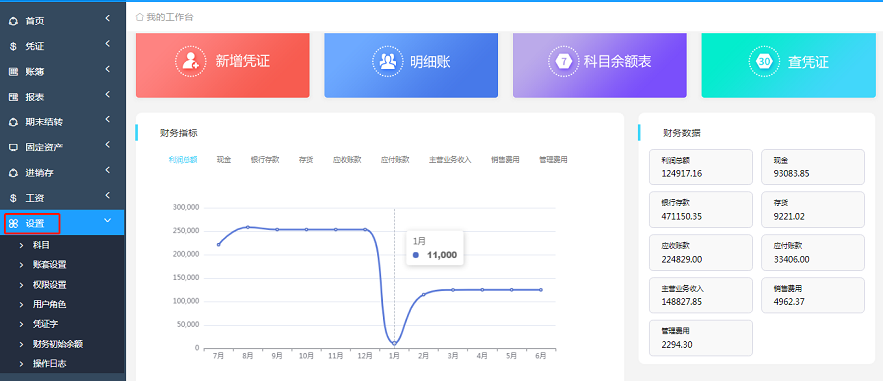This screenshot has height=381, width=883.
Task: Expand the 账簿 chevron arrow
Action: pyautogui.click(x=107, y=69)
